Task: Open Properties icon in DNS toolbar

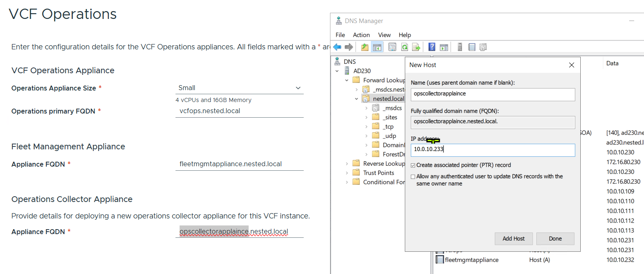Action: (x=392, y=47)
